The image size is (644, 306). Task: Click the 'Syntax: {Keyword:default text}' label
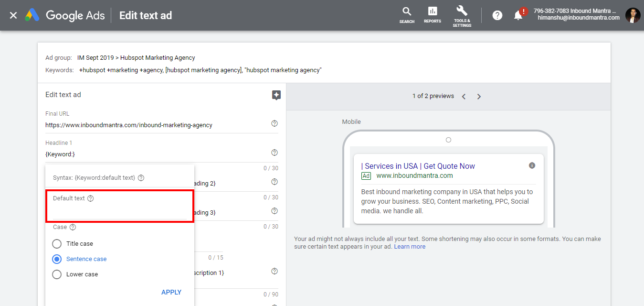tap(94, 178)
